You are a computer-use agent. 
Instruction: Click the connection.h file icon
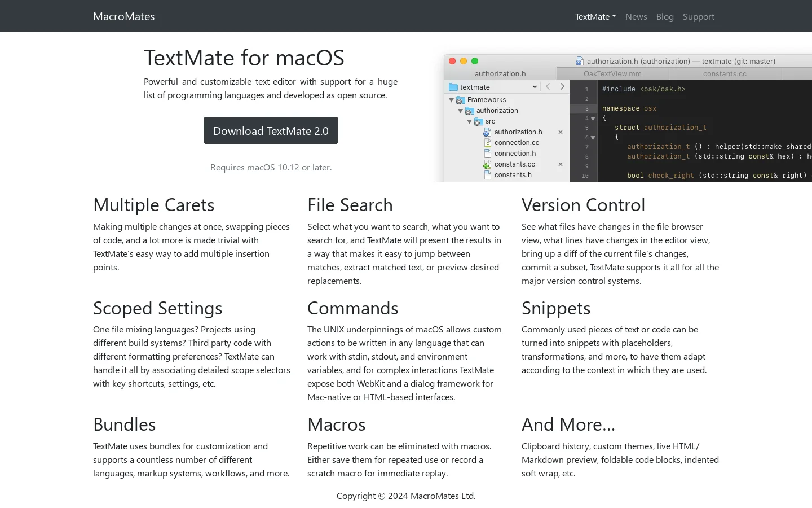[488, 154]
